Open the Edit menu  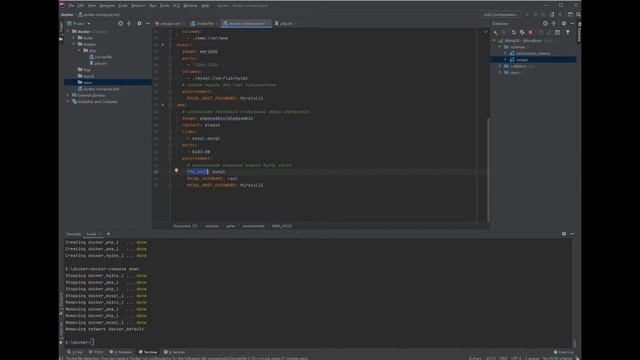pyautogui.click(x=81, y=6)
